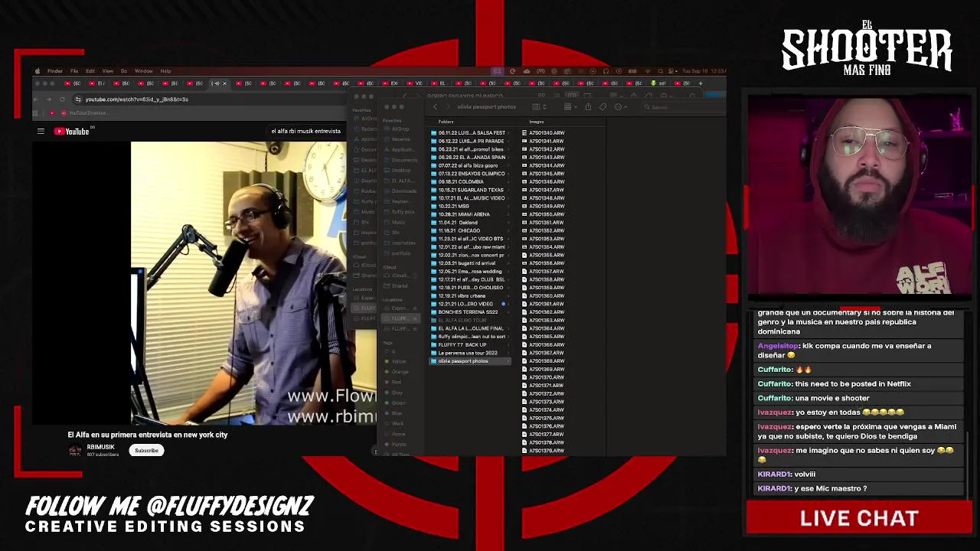Viewport: 980px width, 551px height.
Task: Click the video title 'El Alfa en su primera entrevista'
Action: 148,435
